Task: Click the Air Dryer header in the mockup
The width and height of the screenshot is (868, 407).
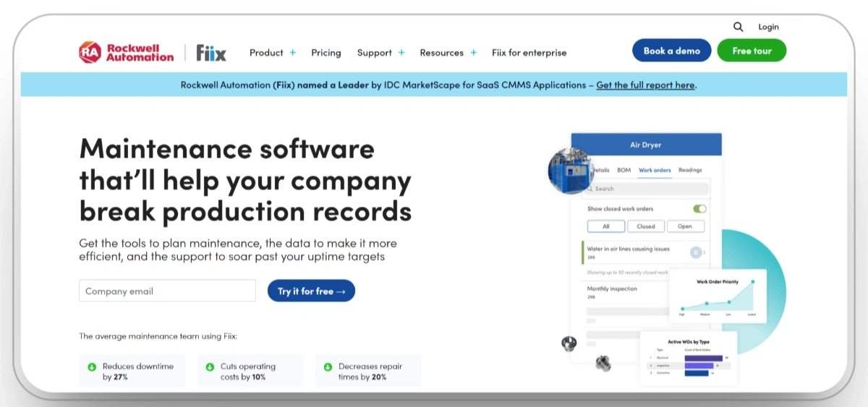Action: tap(646, 145)
